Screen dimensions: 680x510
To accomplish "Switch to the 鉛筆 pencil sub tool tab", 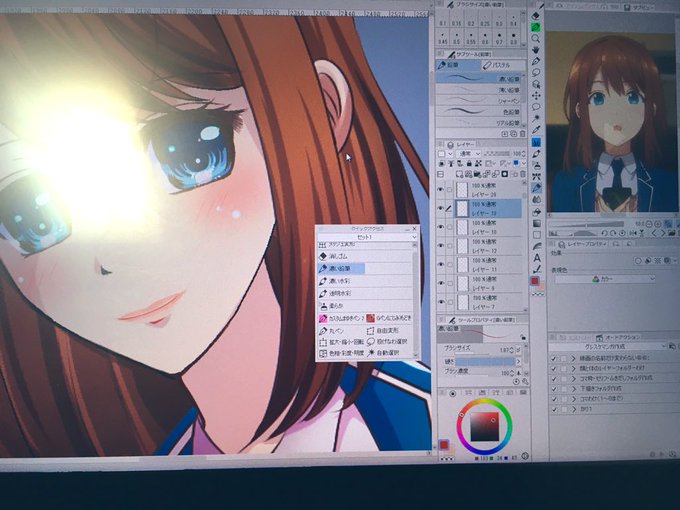I will [458, 65].
